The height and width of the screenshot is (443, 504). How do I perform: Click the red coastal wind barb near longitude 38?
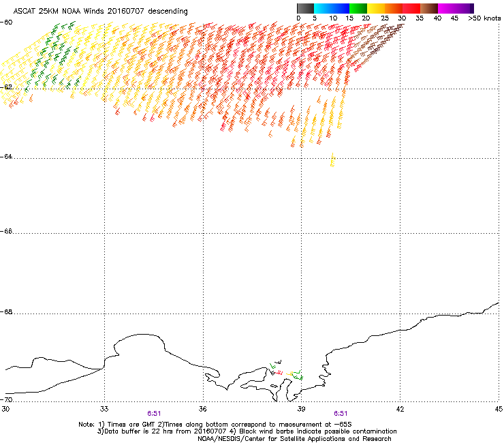279,373
